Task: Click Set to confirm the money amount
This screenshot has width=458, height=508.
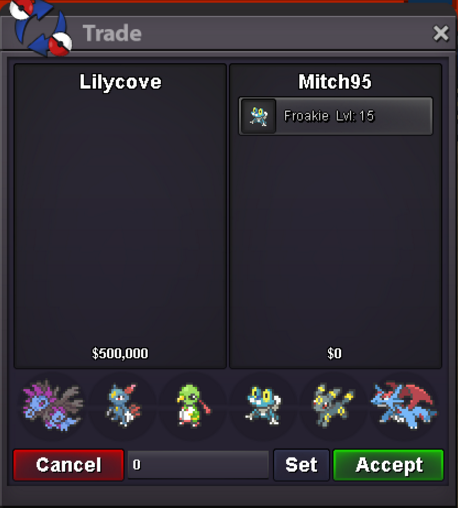Action: coord(301,465)
